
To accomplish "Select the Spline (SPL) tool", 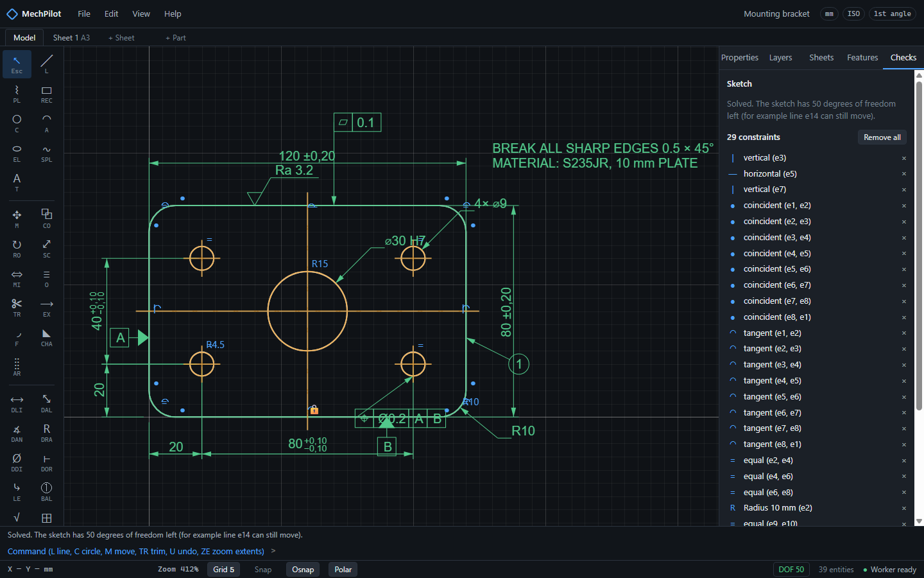I will pyautogui.click(x=47, y=153).
